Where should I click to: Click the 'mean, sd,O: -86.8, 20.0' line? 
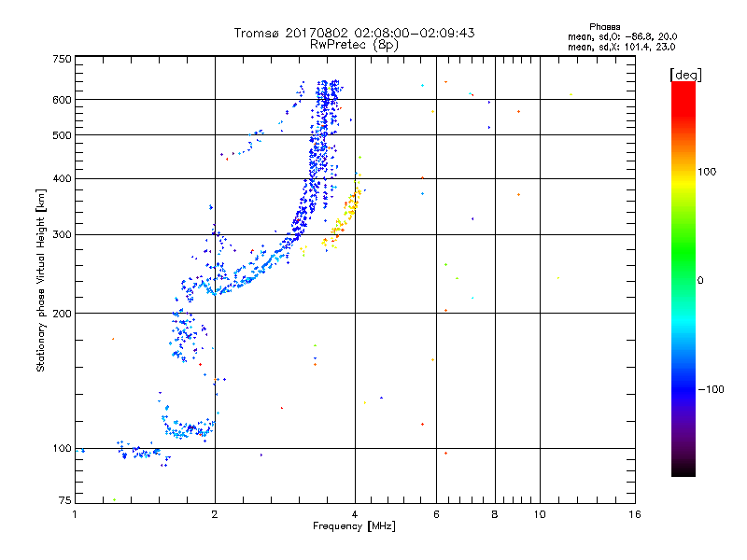pyautogui.click(x=622, y=36)
